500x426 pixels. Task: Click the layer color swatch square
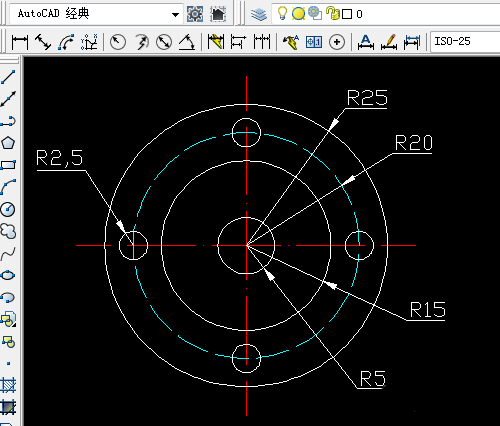(x=347, y=14)
